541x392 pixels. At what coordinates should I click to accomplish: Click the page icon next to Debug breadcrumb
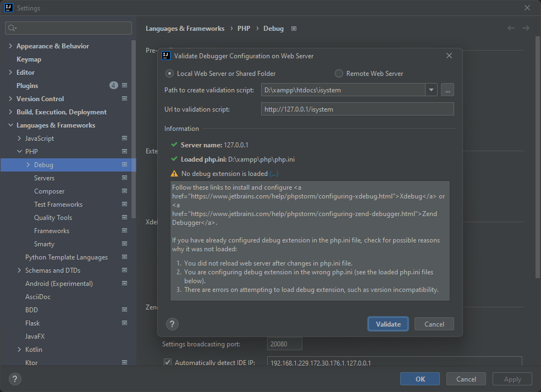294,28
